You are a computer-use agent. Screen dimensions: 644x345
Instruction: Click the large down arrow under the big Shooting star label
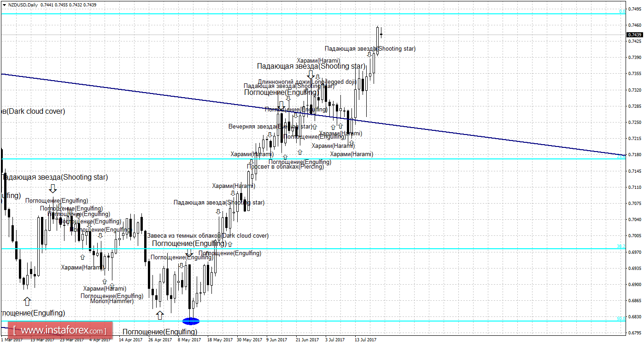point(311,75)
